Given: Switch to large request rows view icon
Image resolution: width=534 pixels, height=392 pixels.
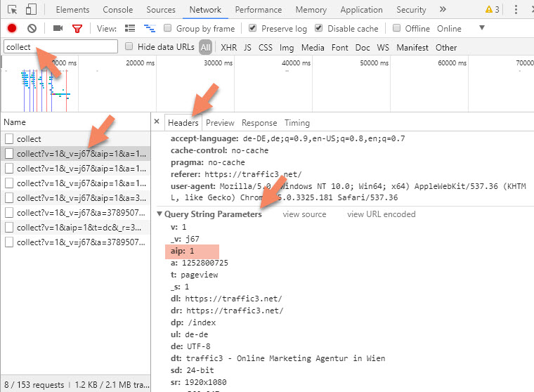Looking at the screenshot, I should (x=130, y=28).
